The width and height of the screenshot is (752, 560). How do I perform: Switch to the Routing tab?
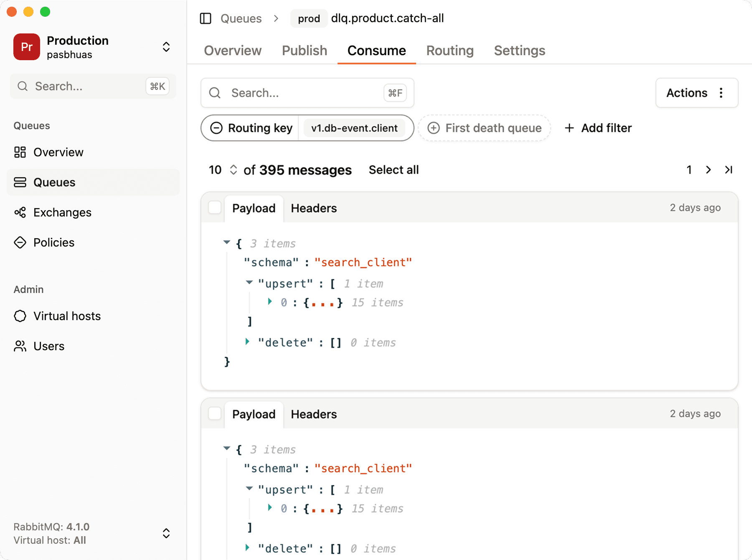[450, 50]
